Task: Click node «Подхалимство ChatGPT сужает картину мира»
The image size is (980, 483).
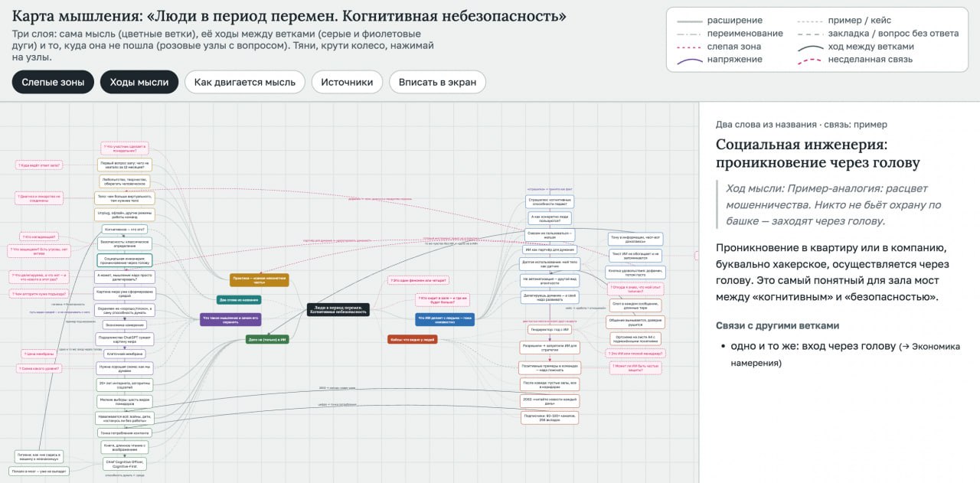Action: click(125, 339)
